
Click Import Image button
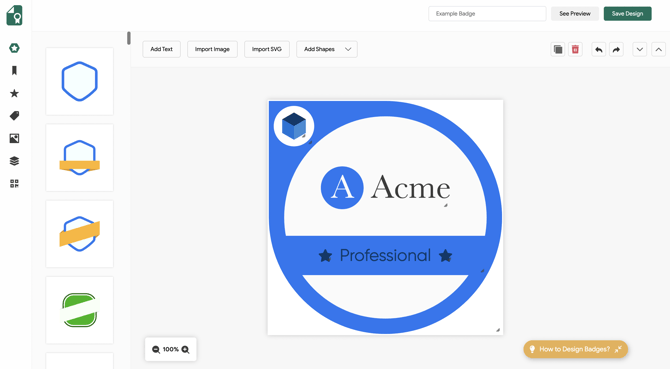[x=212, y=49]
